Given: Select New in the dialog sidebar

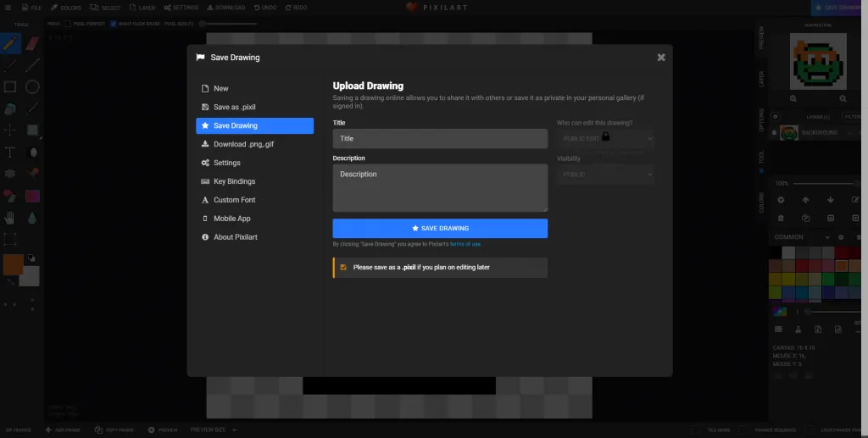Looking at the screenshot, I should 254,88.
